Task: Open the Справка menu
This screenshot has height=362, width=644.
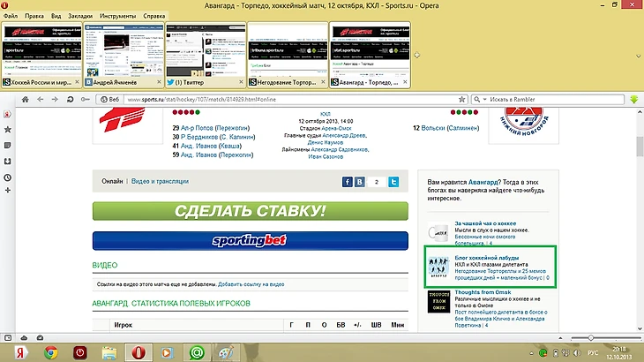Action: click(x=154, y=16)
